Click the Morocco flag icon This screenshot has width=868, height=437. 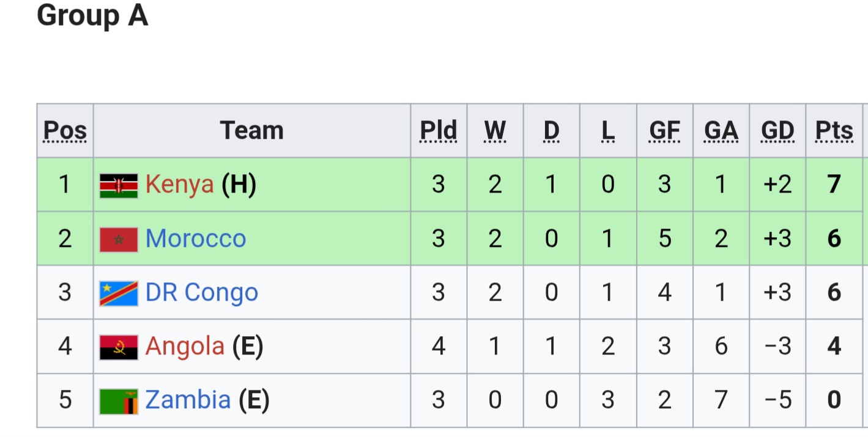[119, 240]
